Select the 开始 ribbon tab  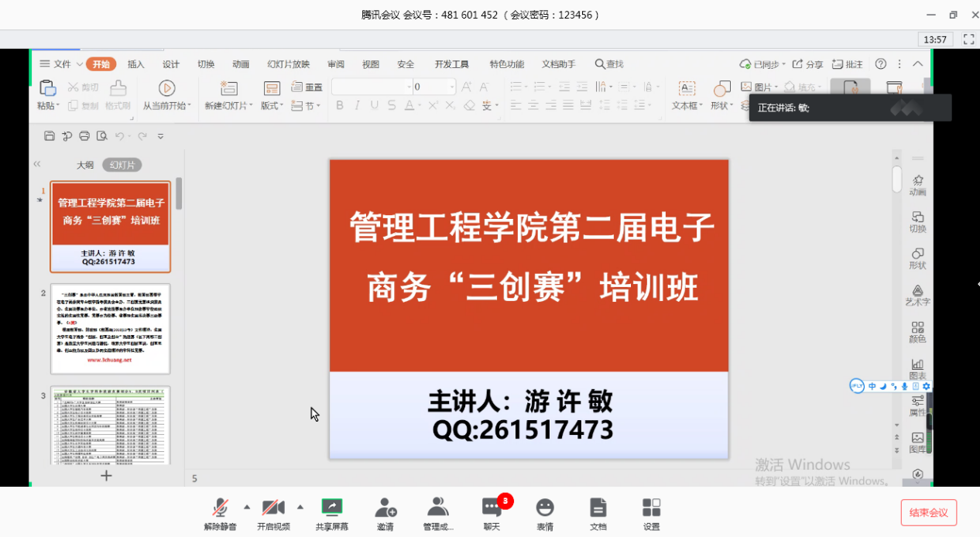coord(101,64)
